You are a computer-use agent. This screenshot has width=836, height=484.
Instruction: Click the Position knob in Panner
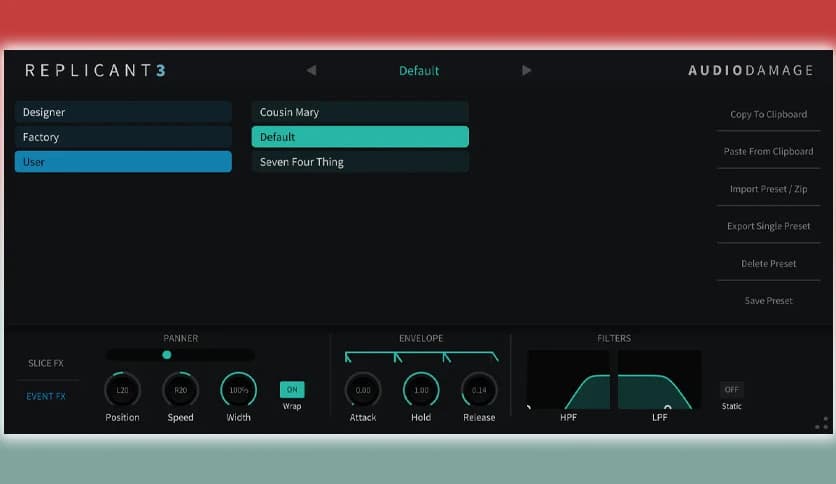pos(122,390)
